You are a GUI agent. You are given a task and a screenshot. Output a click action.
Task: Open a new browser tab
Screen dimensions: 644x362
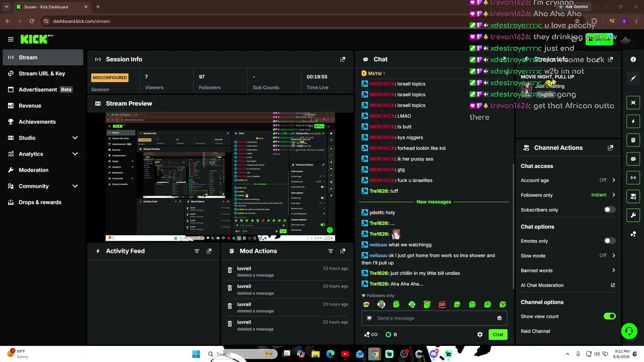pyautogui.click(x=98, y=7)
